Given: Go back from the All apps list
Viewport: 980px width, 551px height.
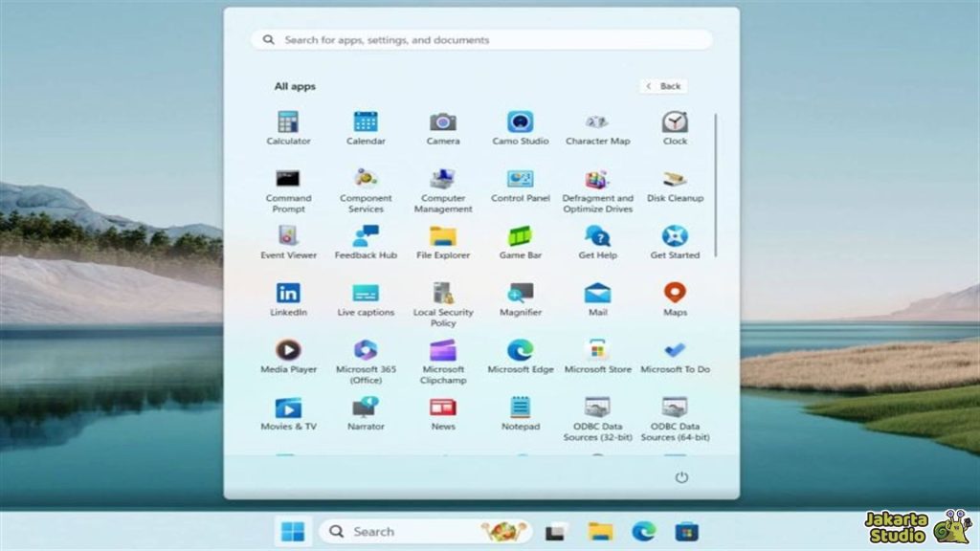Looking at the screenshot, I should point(663,85).
